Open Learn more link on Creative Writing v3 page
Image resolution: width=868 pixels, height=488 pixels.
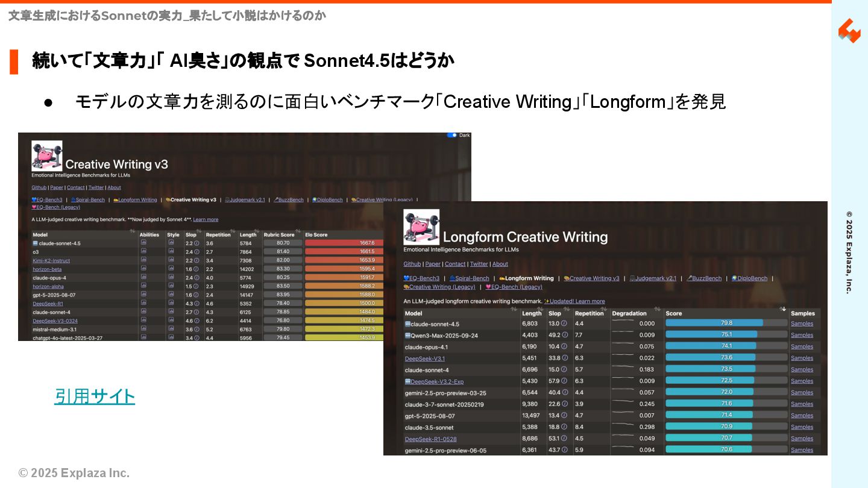(206, 219)
